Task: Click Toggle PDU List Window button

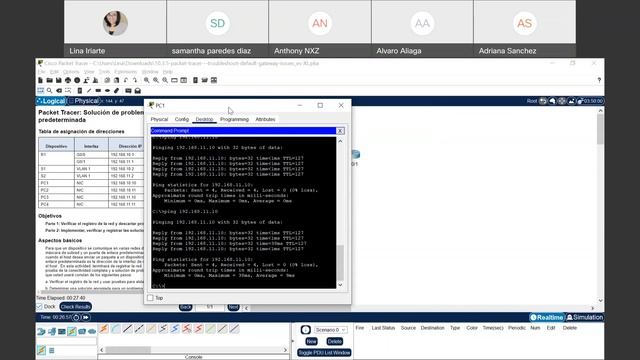Action: pyautogui.click(x=324, y=352)
